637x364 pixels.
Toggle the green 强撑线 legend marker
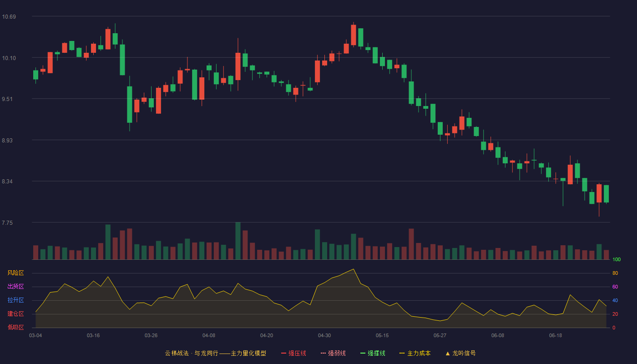[x=363, y=353]
